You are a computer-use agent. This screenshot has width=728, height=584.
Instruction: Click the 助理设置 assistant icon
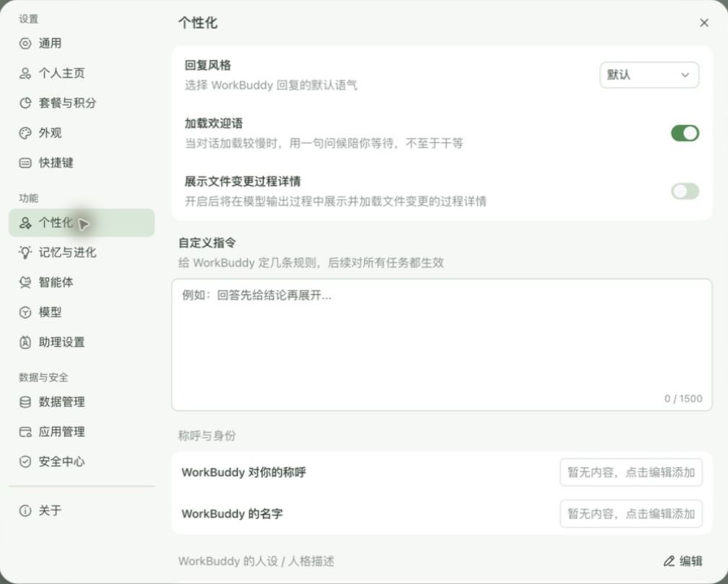25,342
